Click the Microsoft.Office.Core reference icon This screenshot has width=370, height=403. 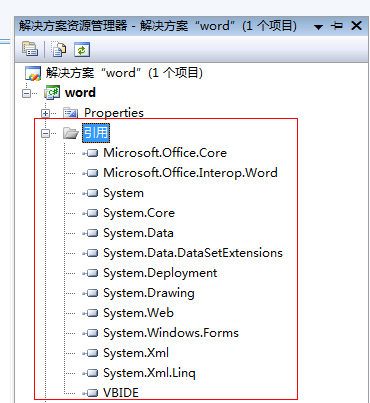(x=91, y=153)
